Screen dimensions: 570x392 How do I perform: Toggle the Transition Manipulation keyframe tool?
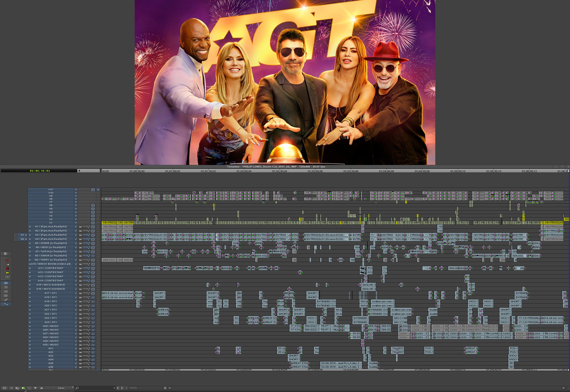tap(7, 277)
